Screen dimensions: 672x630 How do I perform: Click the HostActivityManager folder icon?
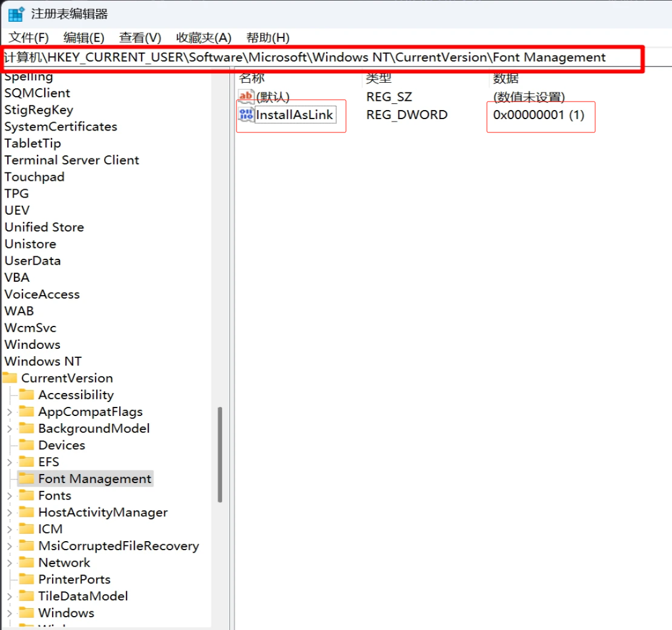[x=27, y=511]
